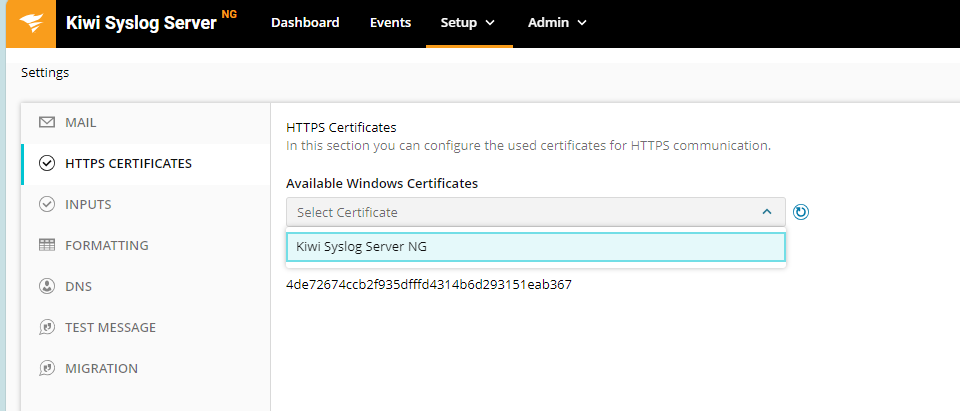Open the Migration settings tab
Viewport: 960px width, 411px height.
[146, 368]
